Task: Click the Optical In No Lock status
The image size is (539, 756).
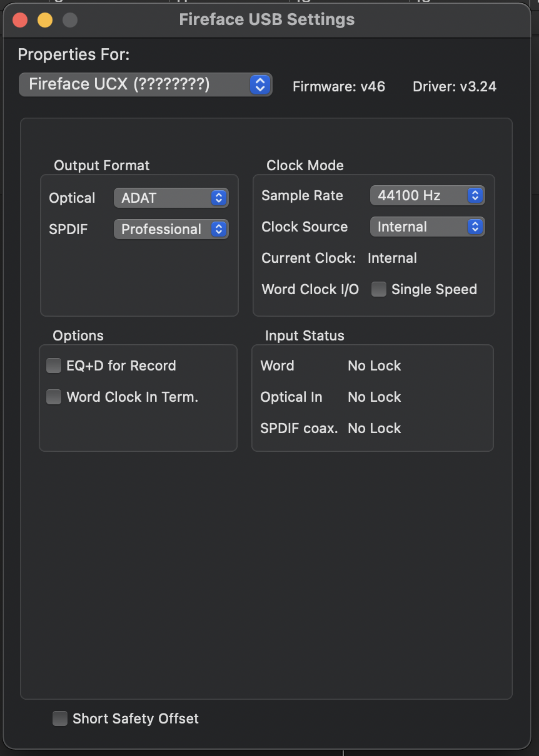Action: click(x=374, y=397)
